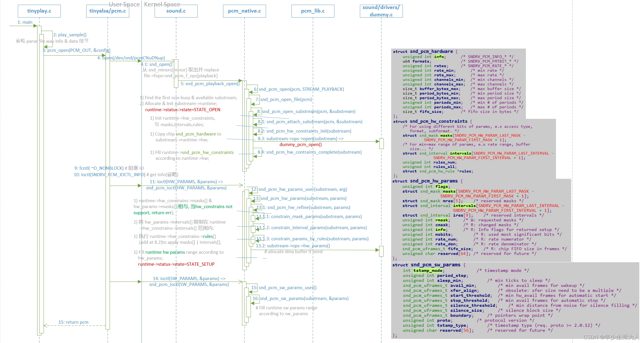Click '13.1.3: constrain_params_by_rules' message label
This screenshot has height=343, width=644.
(312, 239)
